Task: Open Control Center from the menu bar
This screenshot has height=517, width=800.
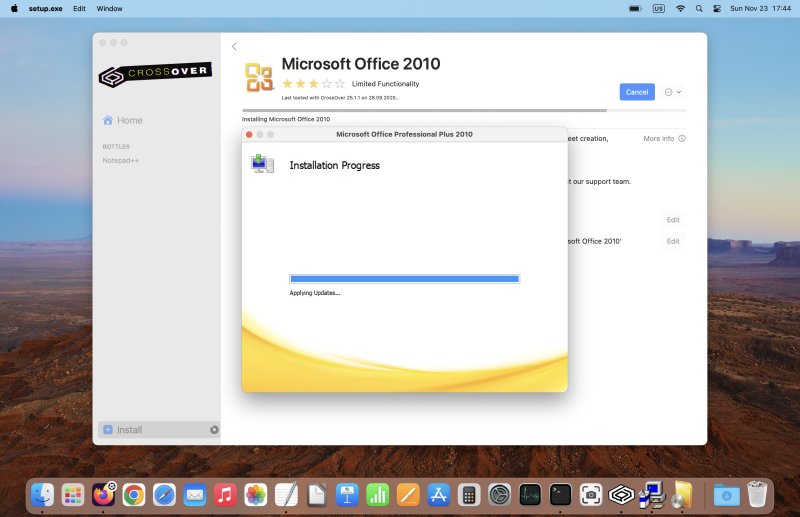Action: coord(717,8)
